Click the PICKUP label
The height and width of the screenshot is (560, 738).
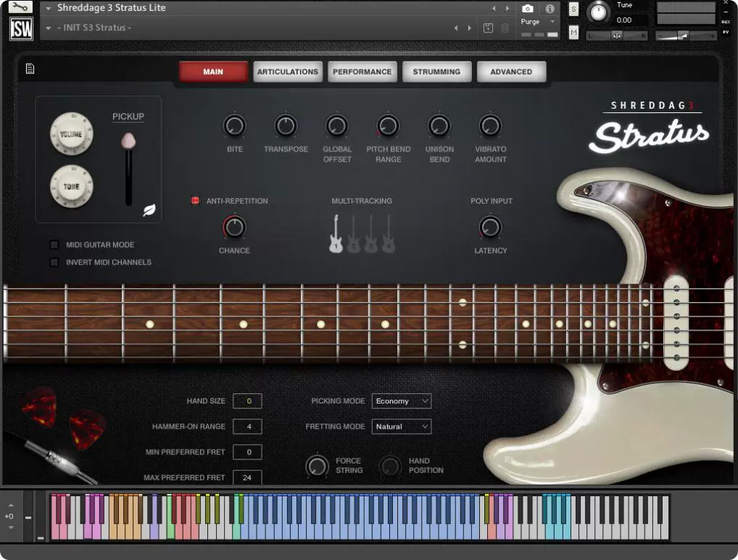tap(128, 117)
